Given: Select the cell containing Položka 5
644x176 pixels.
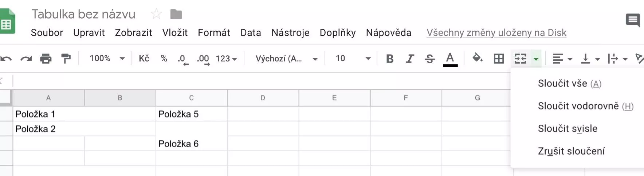Looking at the screenshot, I should tap(191, 114).
